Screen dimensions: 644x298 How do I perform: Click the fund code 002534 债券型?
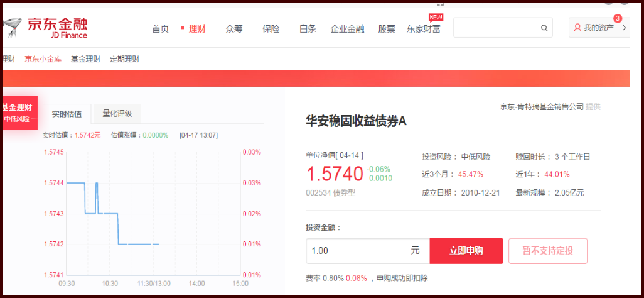pos(331,192)
